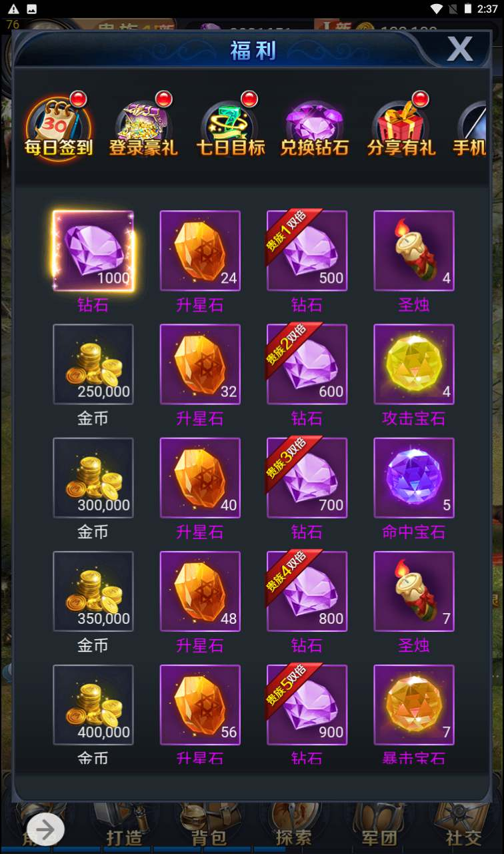The width and height of the screenshot is (504, 854).
Task: Open the 每日签到 daily check-in tab
Action: (x=59, y=127)
